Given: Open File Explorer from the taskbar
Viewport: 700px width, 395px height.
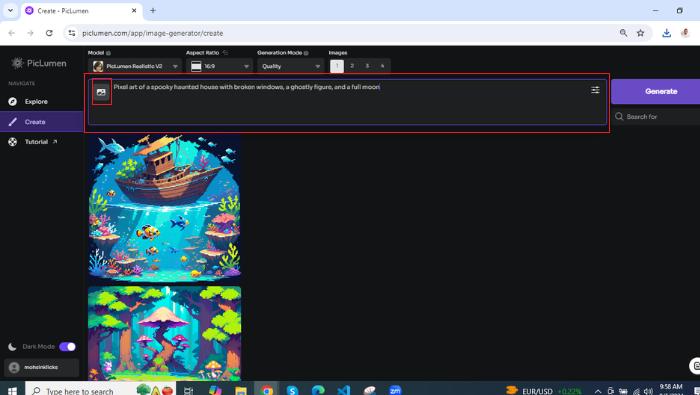Looking at the screenshot, I should [x=241, y=391].
